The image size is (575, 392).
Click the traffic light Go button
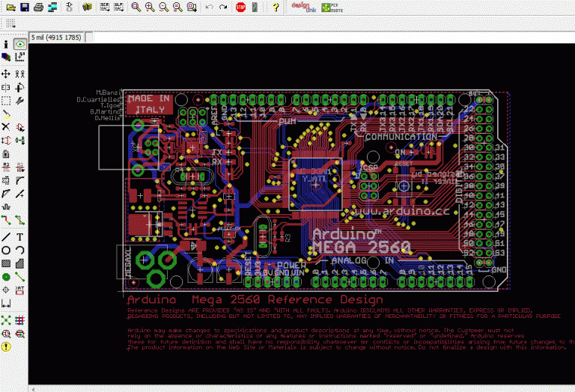[255, 7]
